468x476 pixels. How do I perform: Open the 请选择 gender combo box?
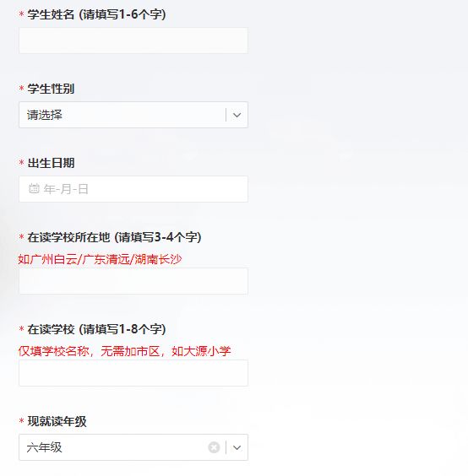[x=133, y=115]
